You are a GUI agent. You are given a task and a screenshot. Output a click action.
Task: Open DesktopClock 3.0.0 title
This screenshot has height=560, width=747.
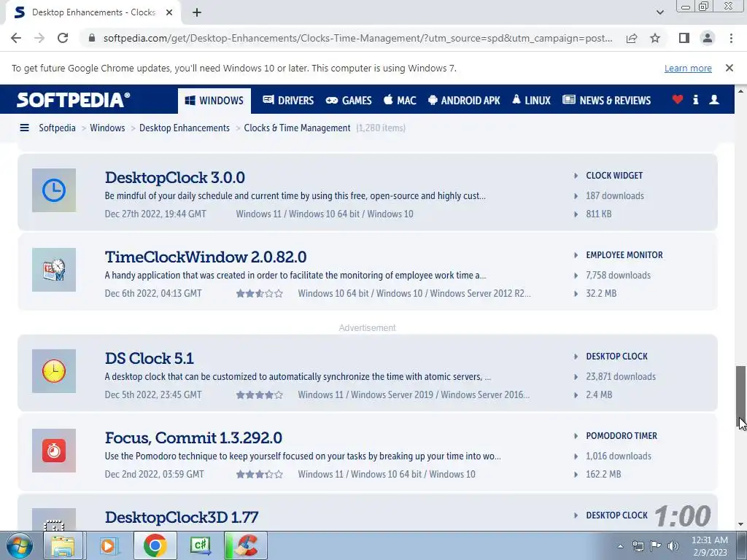pos(175,177)
